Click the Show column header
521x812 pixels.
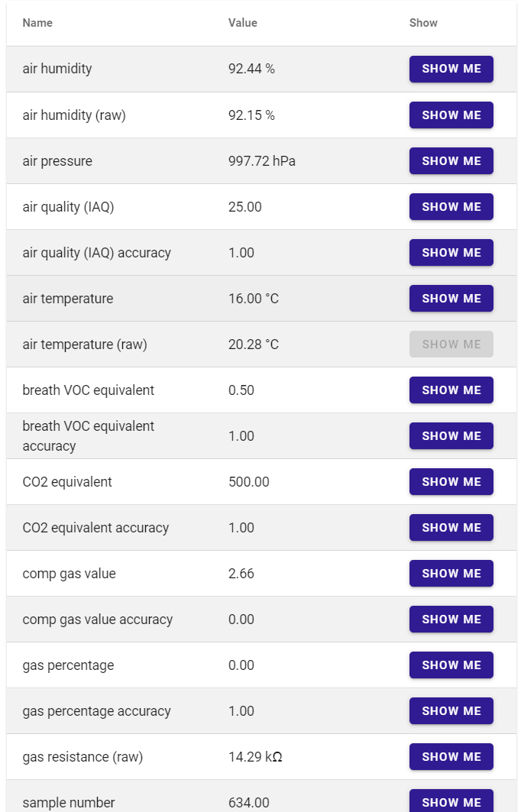click(423, 23)
